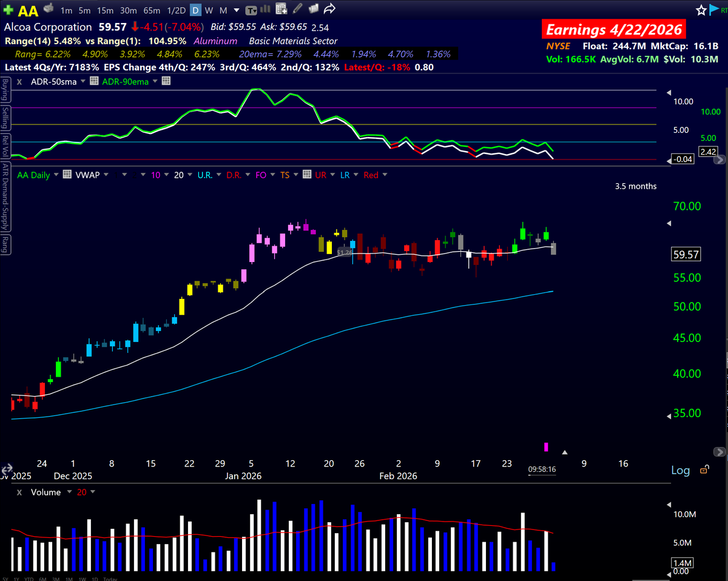The width and height of the screenshot is (728, 581).
Task: Expand the timeframe dropdown arrow after M
Action: [237, 11]
